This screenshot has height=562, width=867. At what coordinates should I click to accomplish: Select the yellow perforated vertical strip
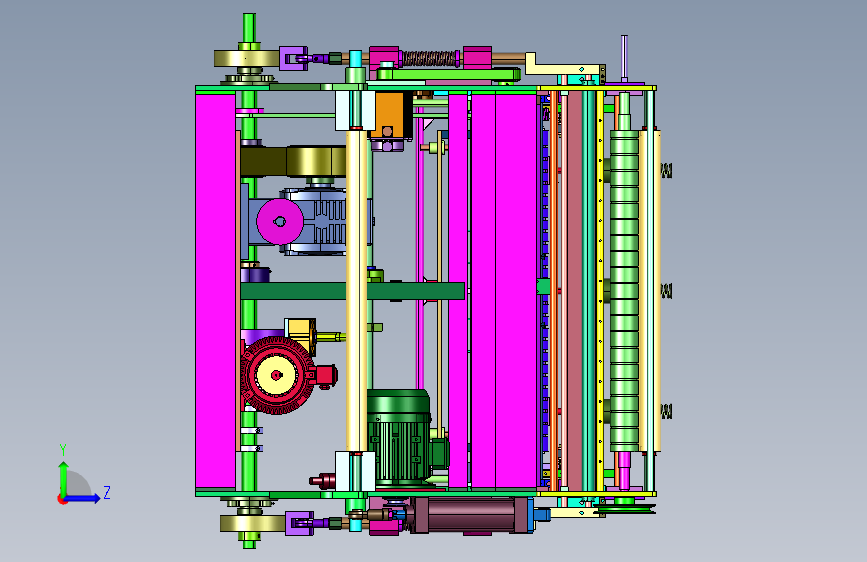[600, 291]
